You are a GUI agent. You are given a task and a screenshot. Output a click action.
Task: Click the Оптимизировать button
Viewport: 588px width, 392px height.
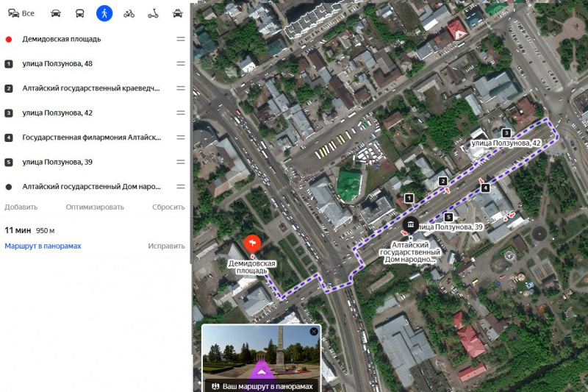click(x=95, y=207)
